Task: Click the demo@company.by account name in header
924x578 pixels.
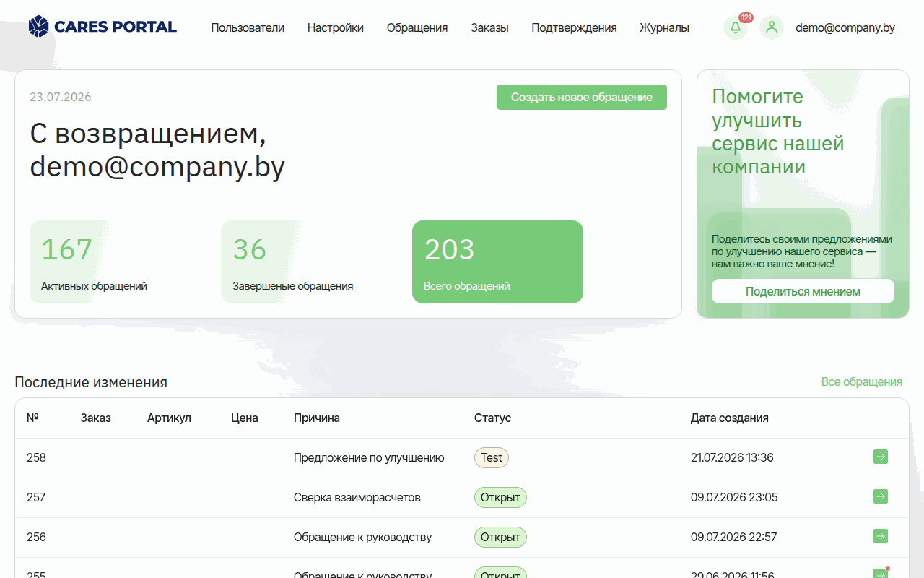Action: point(845,27)
